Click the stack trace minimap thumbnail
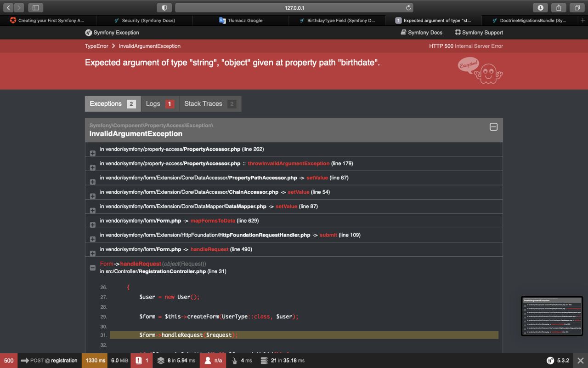The height and width of the screenshot is (368, 588). 552,316
